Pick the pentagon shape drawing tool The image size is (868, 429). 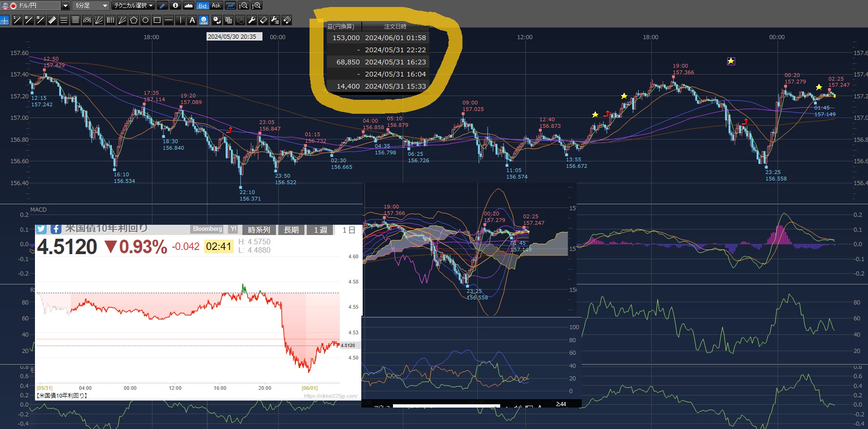pyautogui.click(x=134, y=20)
